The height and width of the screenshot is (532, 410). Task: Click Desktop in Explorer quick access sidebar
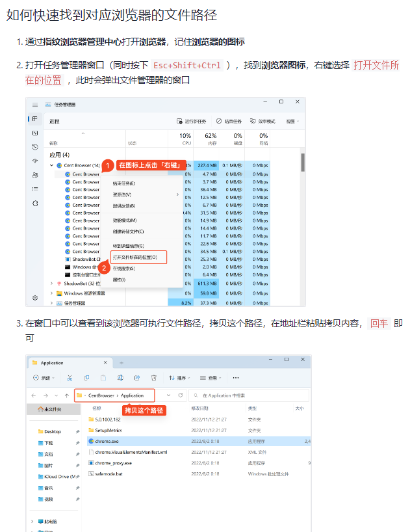[x=53, y=431]
